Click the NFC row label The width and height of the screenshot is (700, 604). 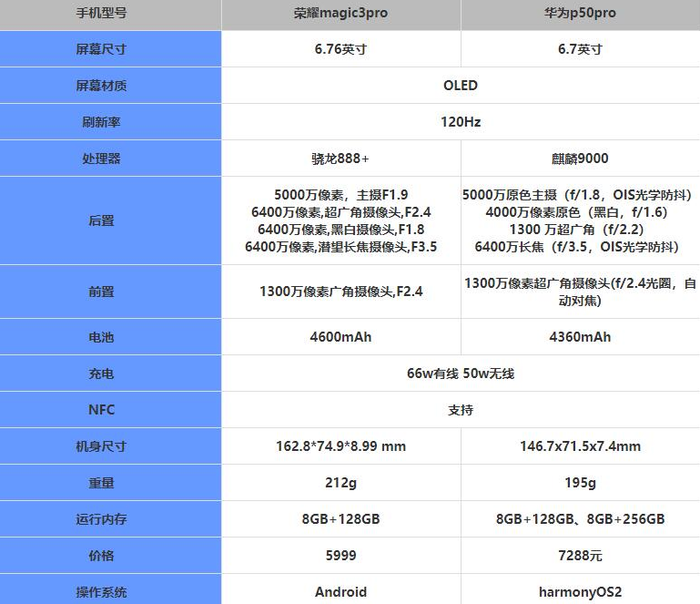[101, 410]
